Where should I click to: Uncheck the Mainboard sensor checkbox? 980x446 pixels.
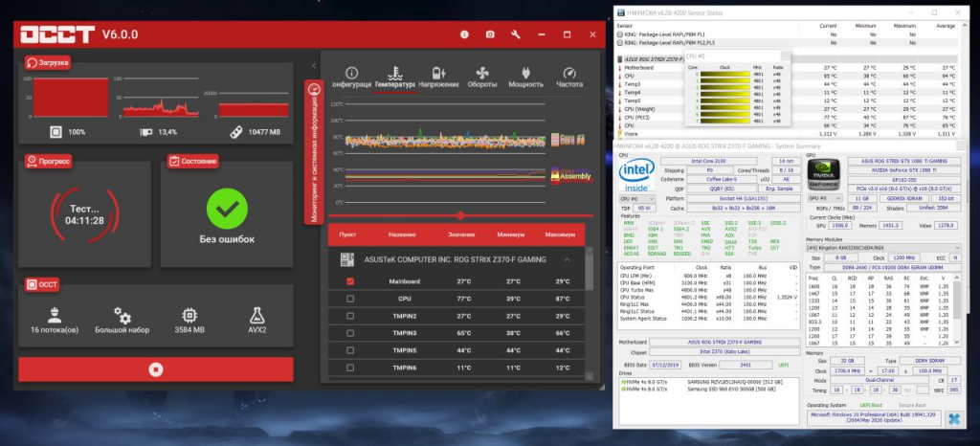point(350,281)
